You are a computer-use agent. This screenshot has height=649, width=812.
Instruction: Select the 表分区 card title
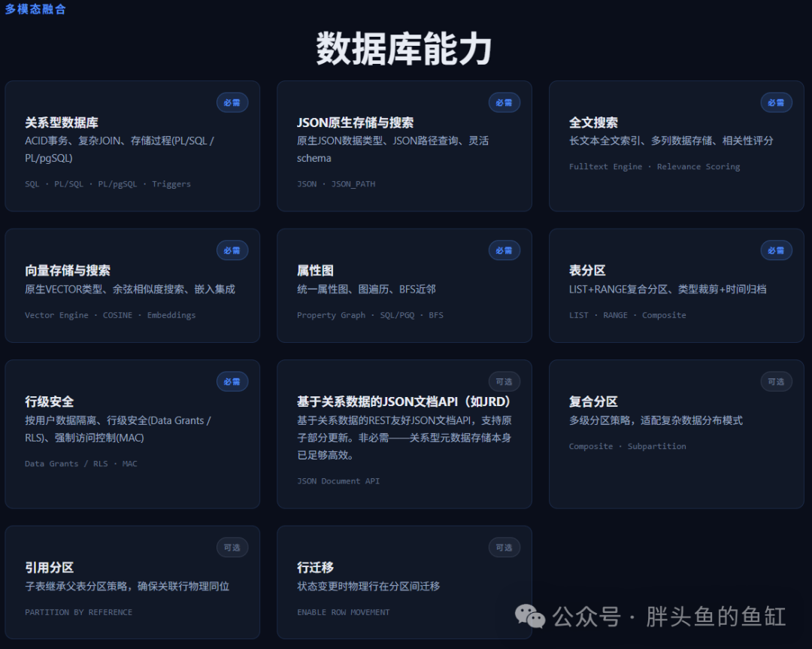coord(587,271)
